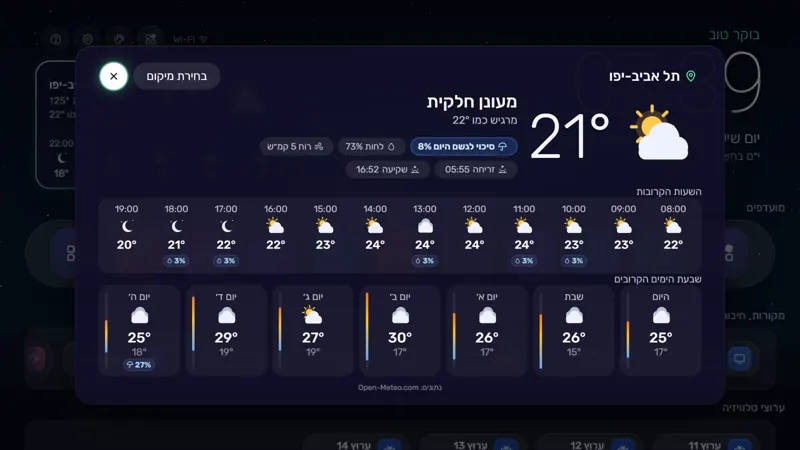800x450 pixels.
Task: Click the sunrise 05:55 chip
Action: tap(476, 169)
